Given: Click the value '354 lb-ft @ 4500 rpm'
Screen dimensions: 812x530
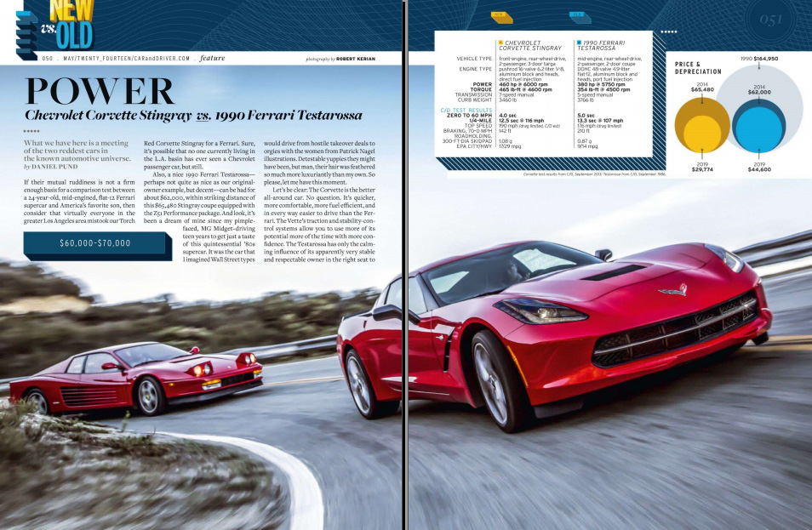Looking at the screenshot, I should pyautogui.click(x=603, y=89).
